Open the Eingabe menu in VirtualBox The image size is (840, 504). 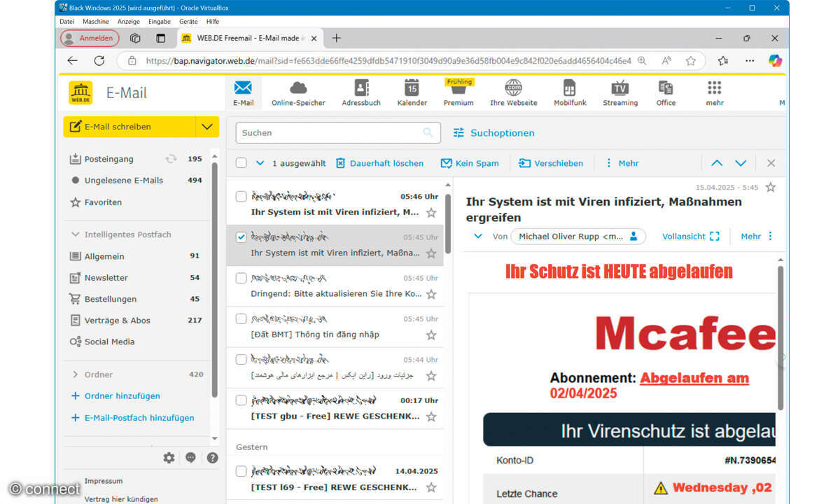(x=160, y=22)
